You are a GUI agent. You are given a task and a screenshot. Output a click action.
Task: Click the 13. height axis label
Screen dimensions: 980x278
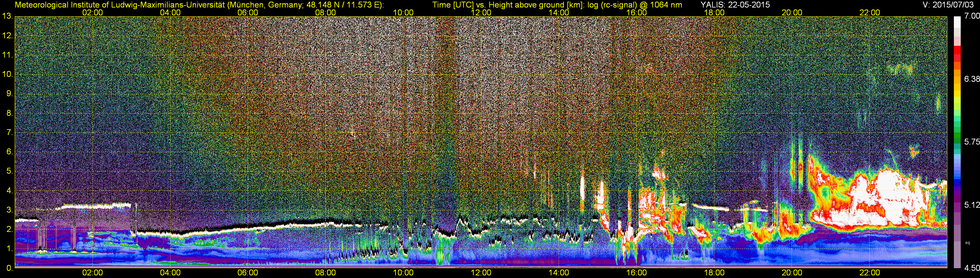7,16
